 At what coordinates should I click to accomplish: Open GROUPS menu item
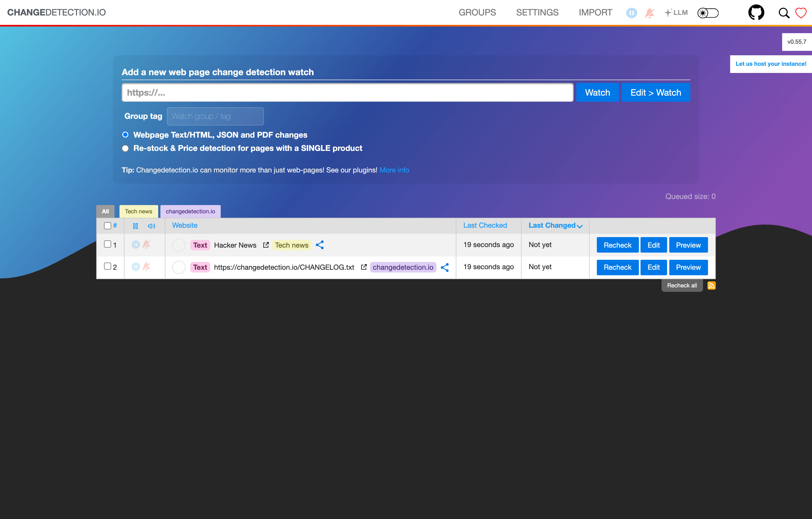pyautogui.click(x=477, y=12)
